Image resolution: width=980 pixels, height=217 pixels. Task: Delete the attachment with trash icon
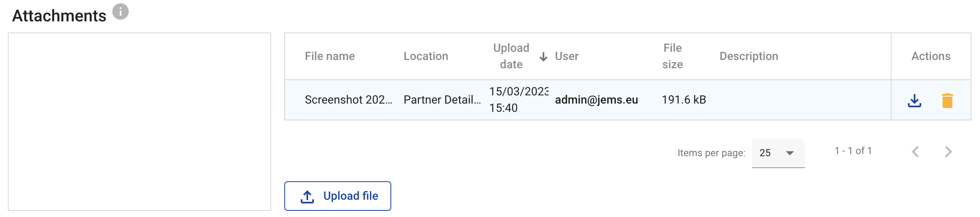(947, 100)
